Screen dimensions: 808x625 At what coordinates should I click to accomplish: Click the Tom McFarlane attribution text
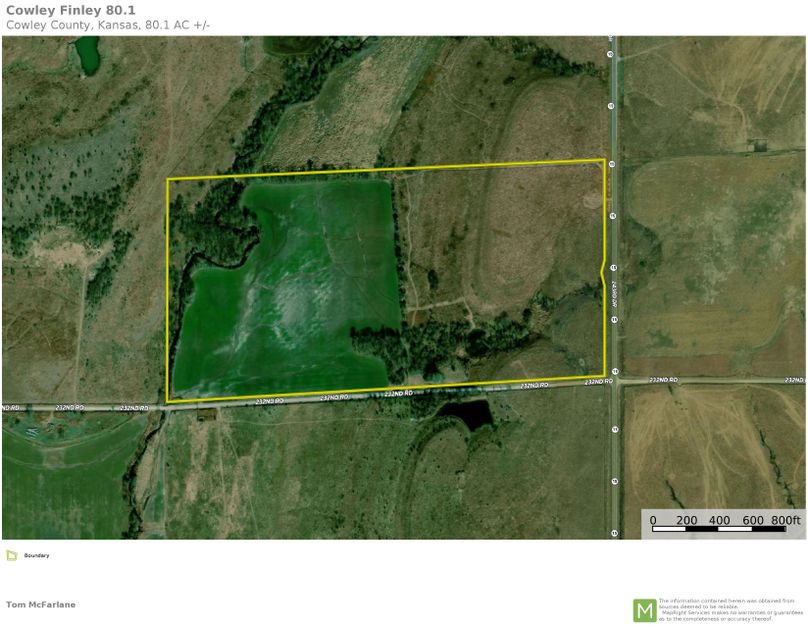click(x=42, y=604)
